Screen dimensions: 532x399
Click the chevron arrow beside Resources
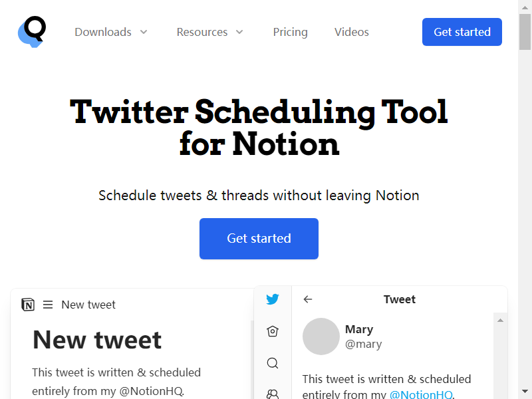pyautogui.click(x=239, y=32)
